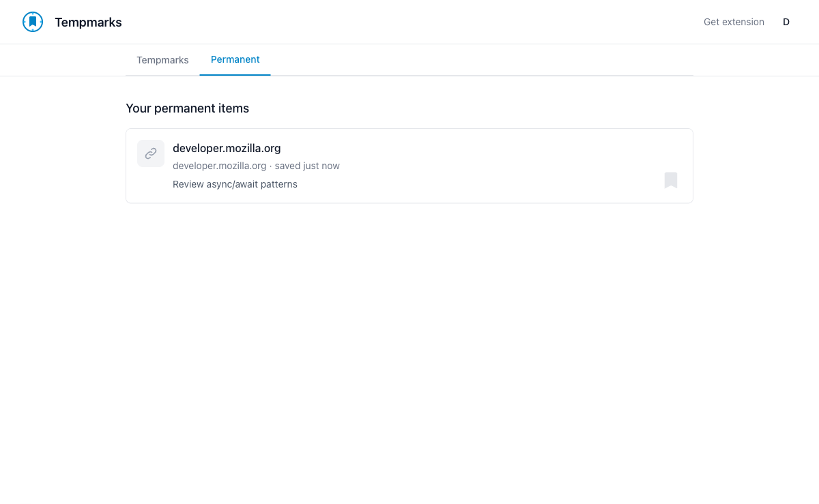Screen dimensions: 819x504
Task: Click the Tempmarks bookmark logo icon
Action: click(33, 22)
